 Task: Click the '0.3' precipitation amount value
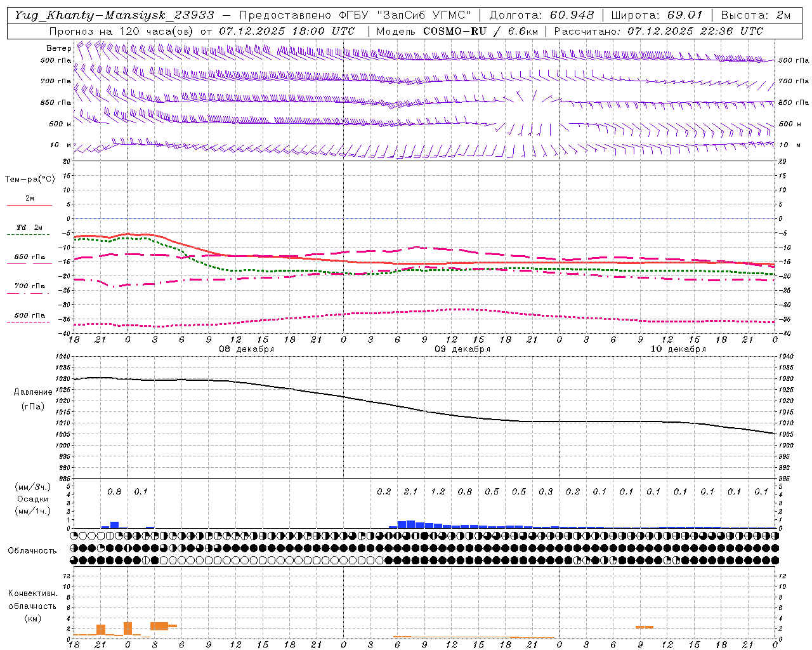click(x=546, y=492)
